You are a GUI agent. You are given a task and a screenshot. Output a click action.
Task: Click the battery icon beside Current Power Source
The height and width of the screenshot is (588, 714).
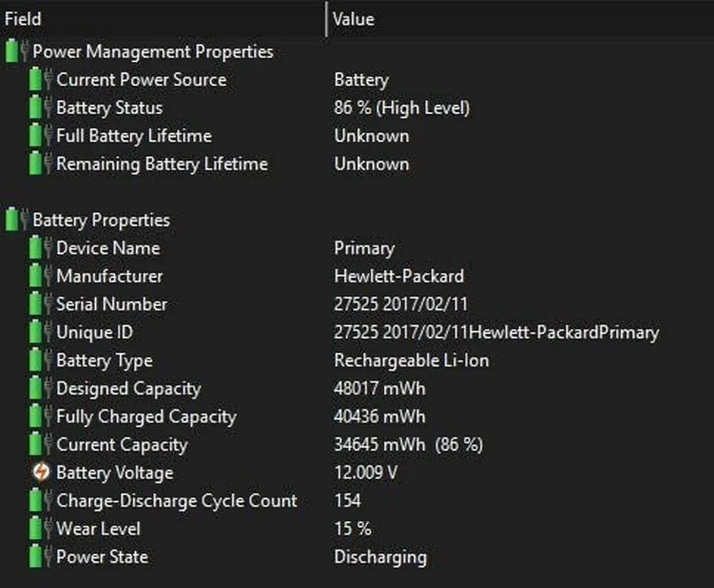click(36, 80)
